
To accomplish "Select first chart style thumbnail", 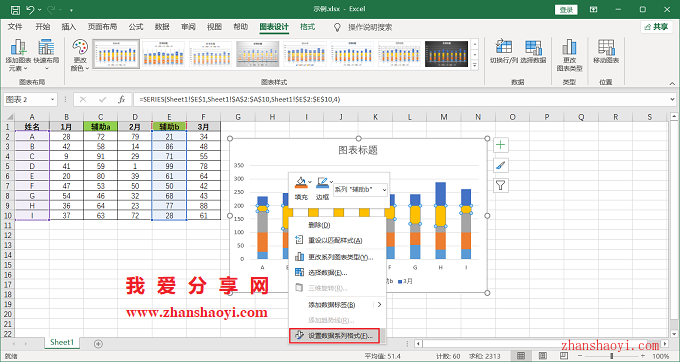I will [116, 54].
